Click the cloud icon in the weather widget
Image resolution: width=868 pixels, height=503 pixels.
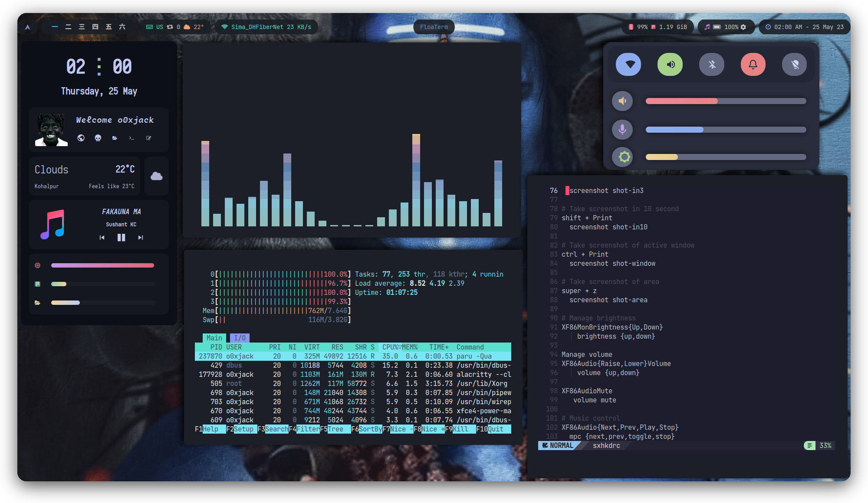tap(156, 176)
